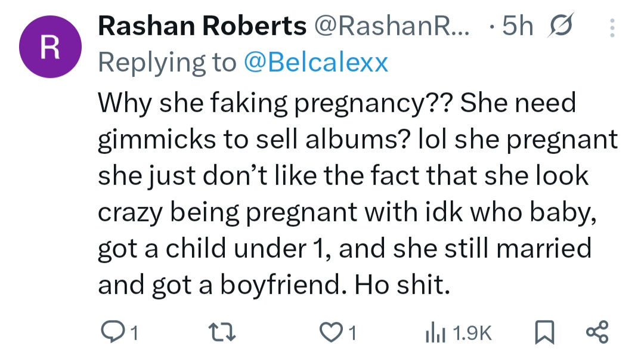The width and height of the screenshot is (644, 355).
Task: Click the reply count number 1
Action: coord(134,333)
